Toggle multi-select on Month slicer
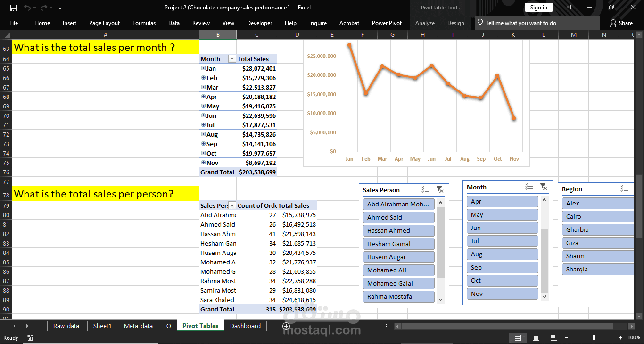The image size is (644, 344). tap(529, 187)
